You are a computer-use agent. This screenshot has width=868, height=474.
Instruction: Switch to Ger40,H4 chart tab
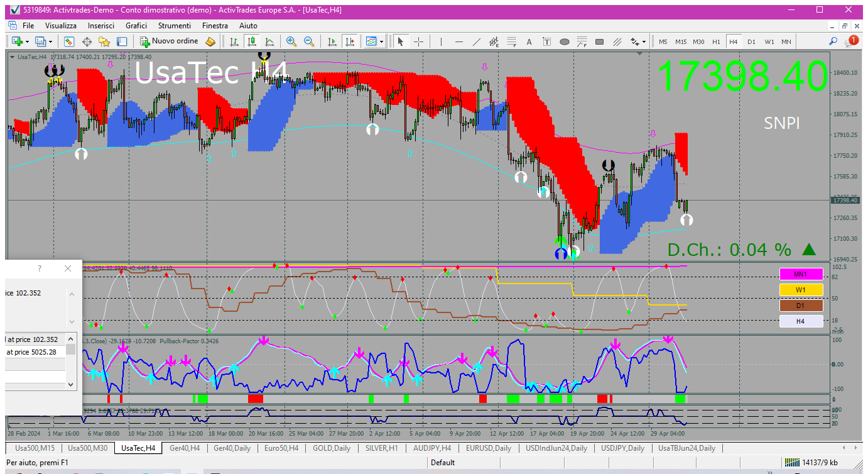click(x=185, y=448)
